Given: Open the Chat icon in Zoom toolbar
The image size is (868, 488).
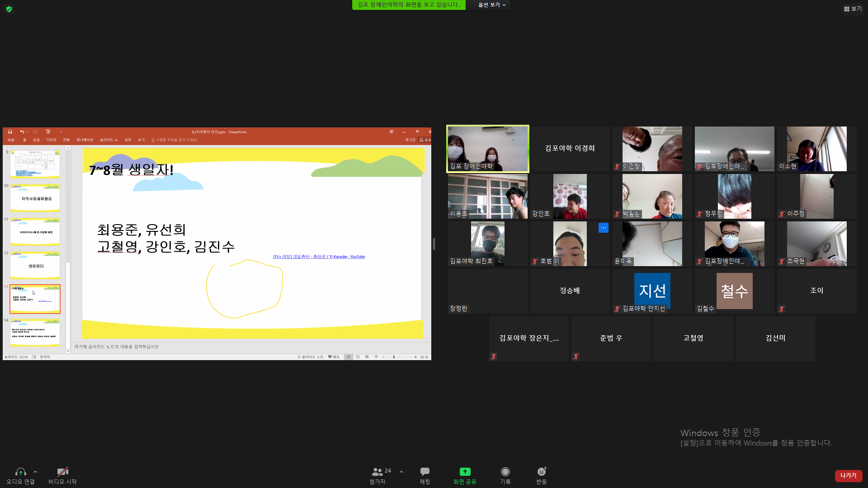Looking at the screenshot, I should point(425,472).
